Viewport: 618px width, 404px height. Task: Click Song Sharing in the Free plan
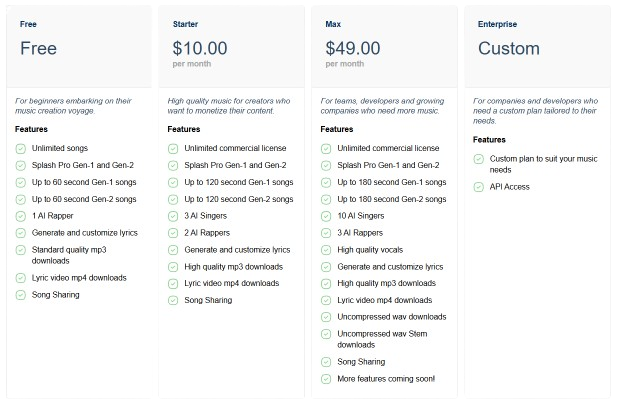coord(56,295)
